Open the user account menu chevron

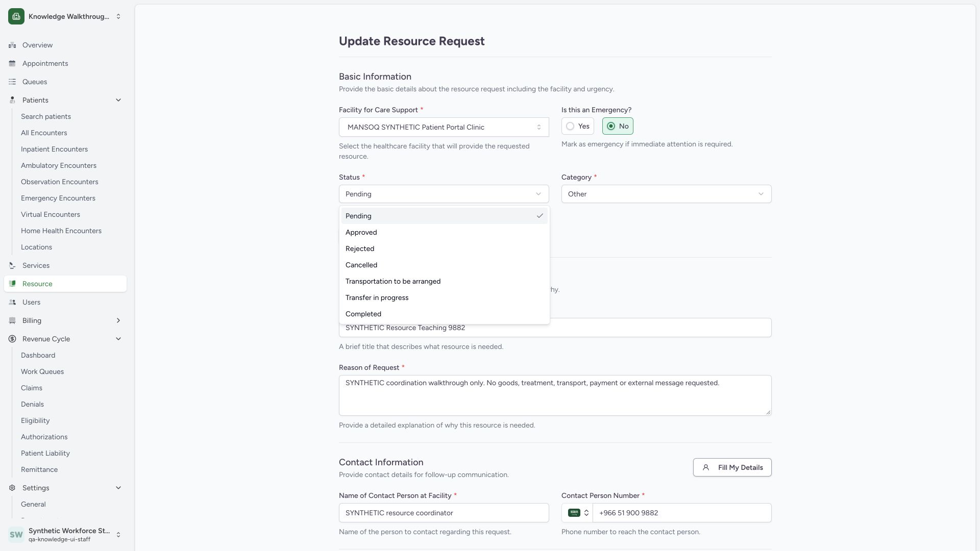pos(118,535)
